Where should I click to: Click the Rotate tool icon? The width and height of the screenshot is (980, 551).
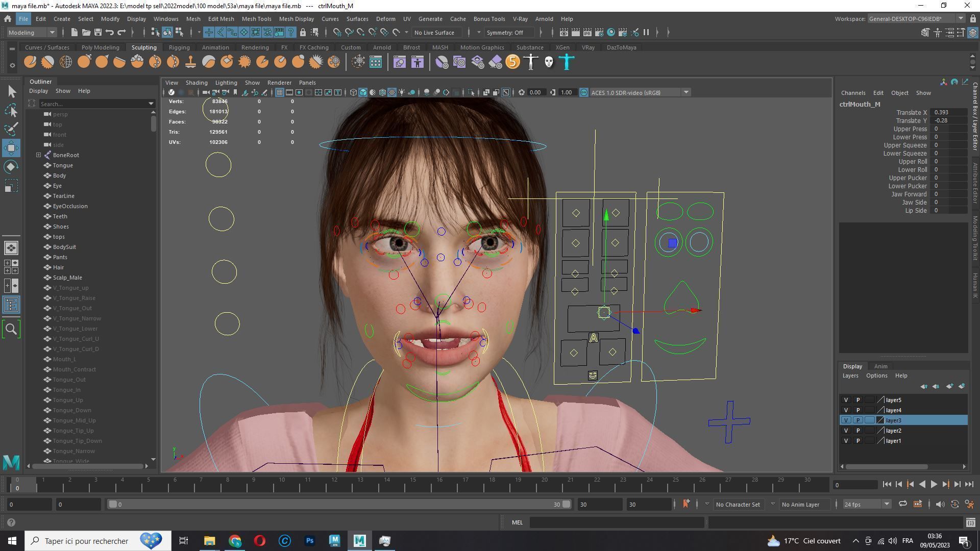click(x=11, y=167)
